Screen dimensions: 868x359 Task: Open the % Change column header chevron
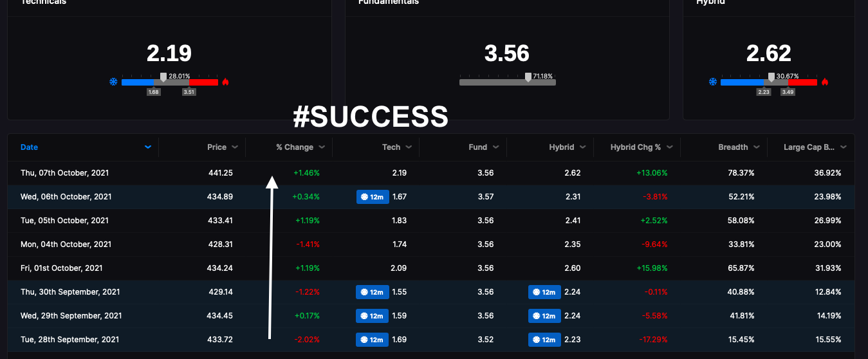click(322, 147)
